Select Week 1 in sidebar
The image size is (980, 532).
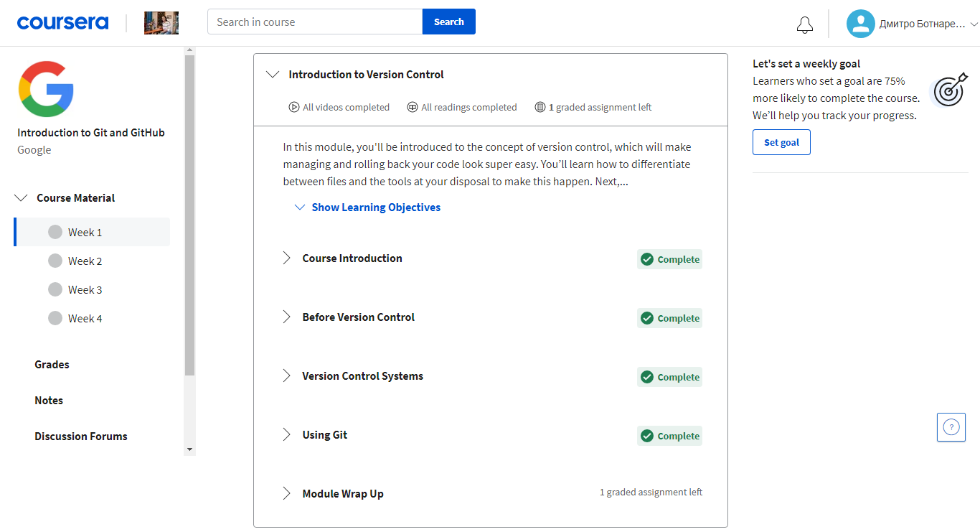(x=92, y=232)
